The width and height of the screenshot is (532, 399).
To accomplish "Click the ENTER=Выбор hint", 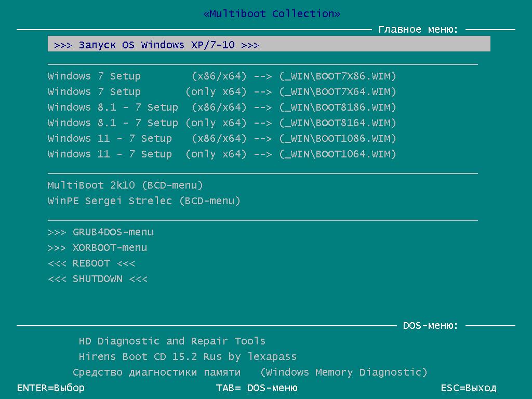I will [51, 388].
